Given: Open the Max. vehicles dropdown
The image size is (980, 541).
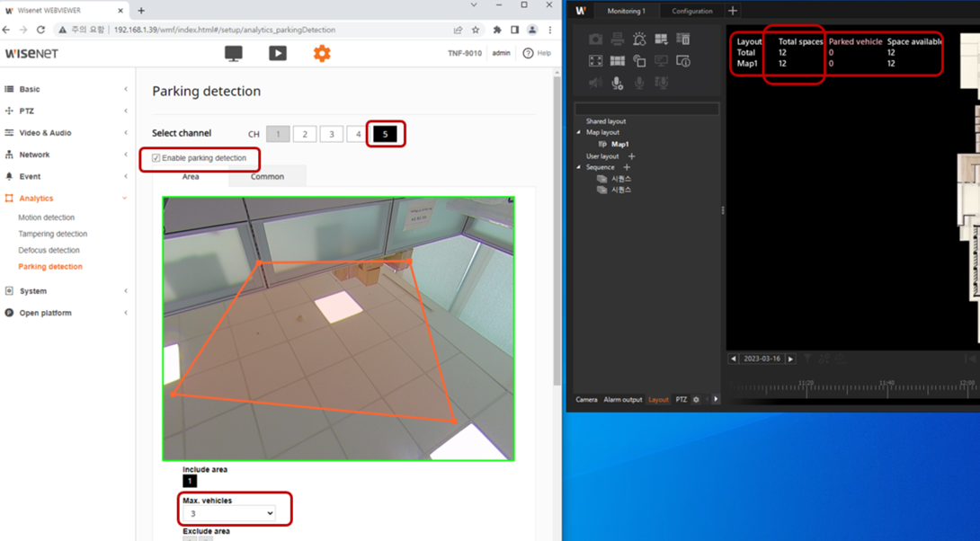Looking at the screenshot, I should pyautogui.click(x=229, y=513).
